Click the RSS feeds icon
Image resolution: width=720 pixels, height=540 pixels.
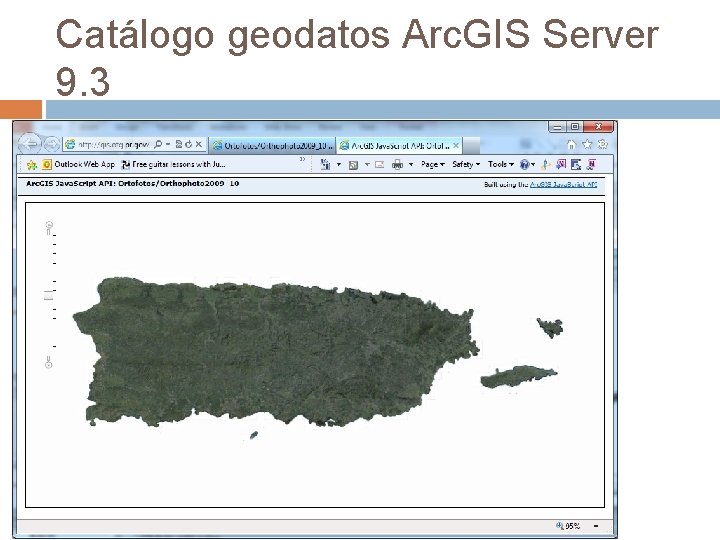[353, 165]
